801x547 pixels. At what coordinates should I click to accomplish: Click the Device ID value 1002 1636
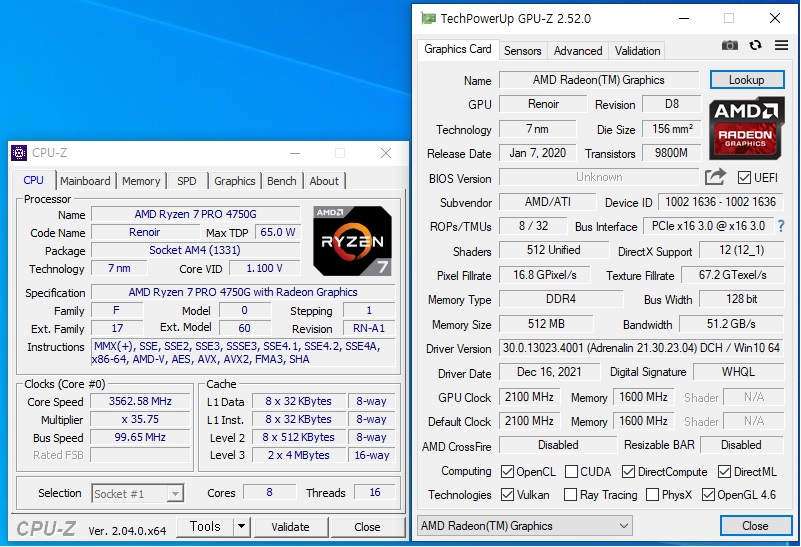point(721,202)
